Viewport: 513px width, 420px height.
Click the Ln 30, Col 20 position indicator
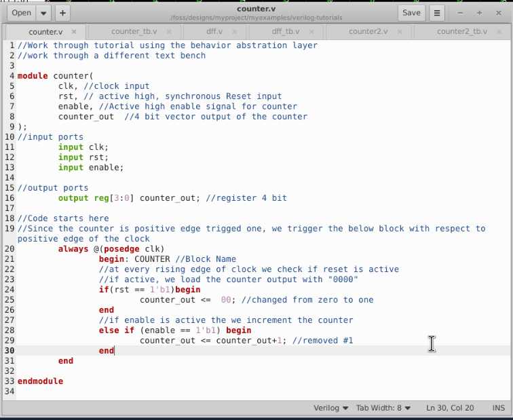[451, 408]
